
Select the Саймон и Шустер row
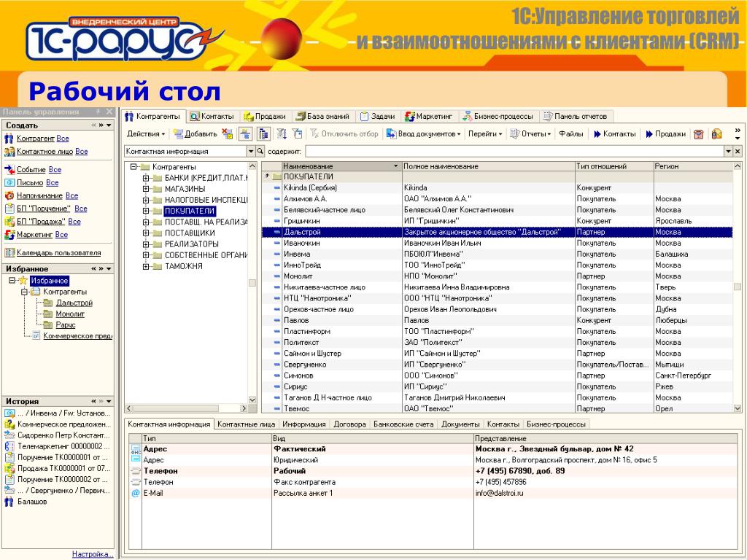coord(497,354)
